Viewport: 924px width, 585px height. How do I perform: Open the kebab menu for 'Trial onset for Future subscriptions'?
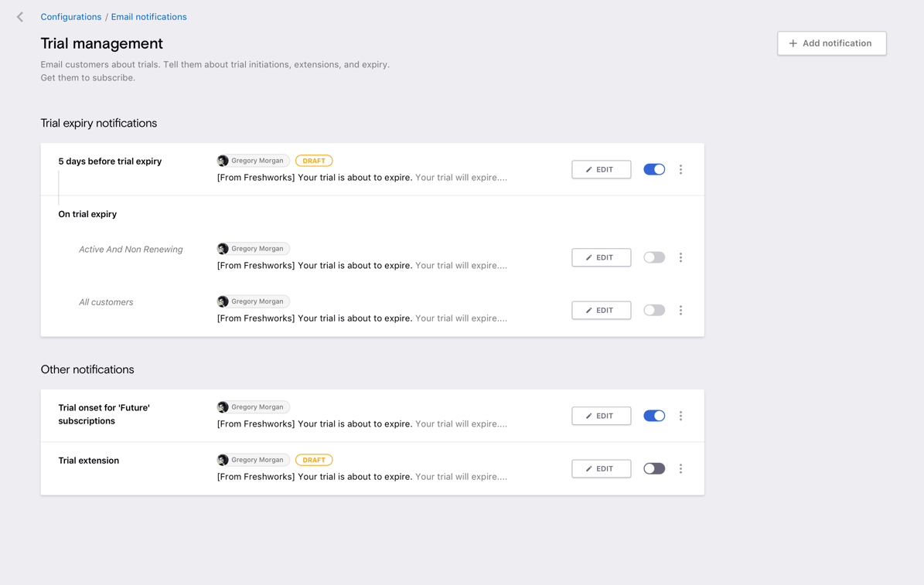[680, 416]
